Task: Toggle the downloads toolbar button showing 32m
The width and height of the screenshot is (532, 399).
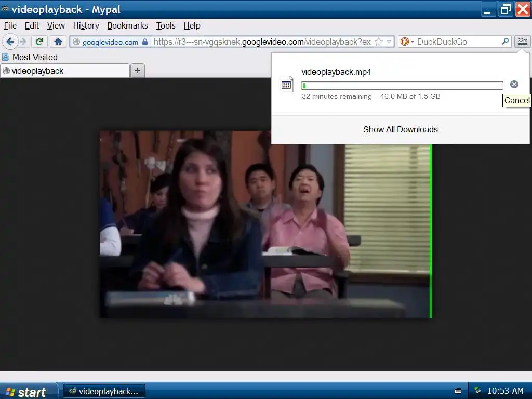Action: tap(523, 42)
